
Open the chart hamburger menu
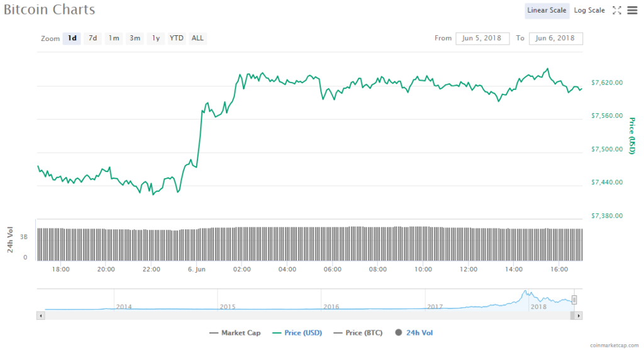631,10
